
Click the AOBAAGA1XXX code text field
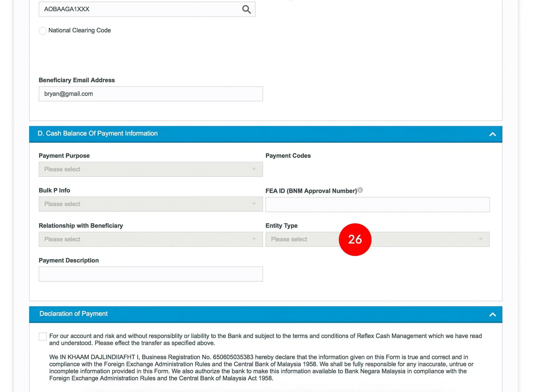(x=140, y=9)
